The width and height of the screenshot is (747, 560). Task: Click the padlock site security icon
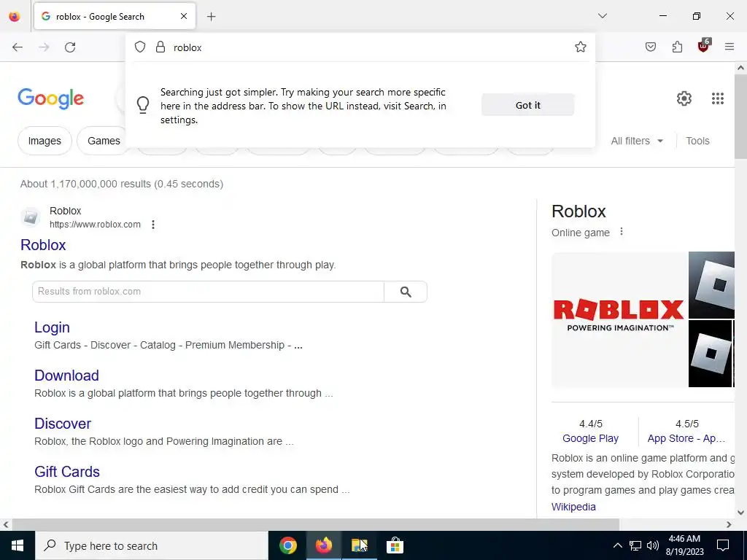(160, 47)
